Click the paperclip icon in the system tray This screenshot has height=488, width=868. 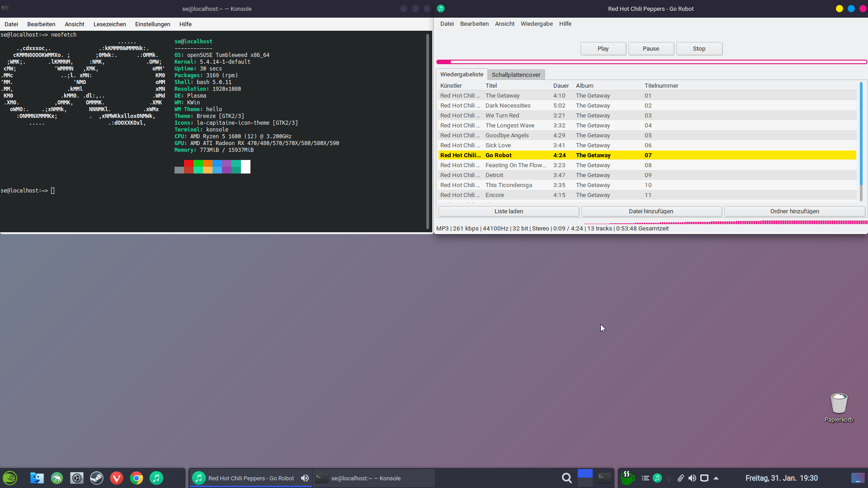tap(681, 478)
